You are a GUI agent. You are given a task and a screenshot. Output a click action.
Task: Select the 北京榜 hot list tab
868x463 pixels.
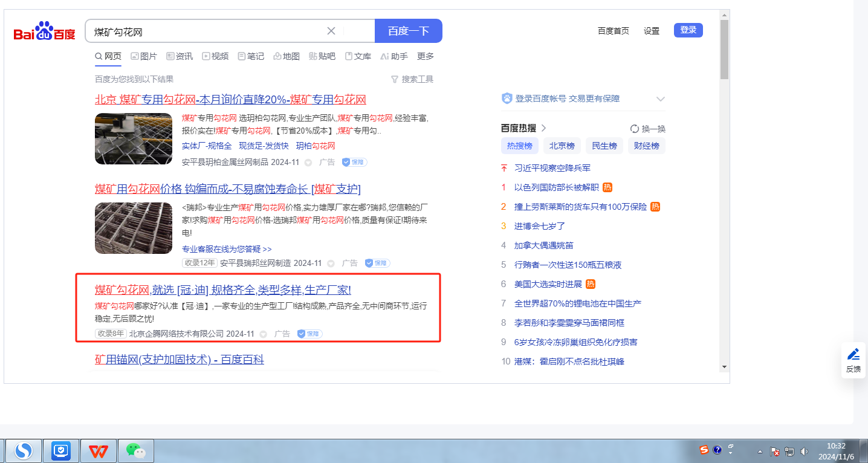562,146
